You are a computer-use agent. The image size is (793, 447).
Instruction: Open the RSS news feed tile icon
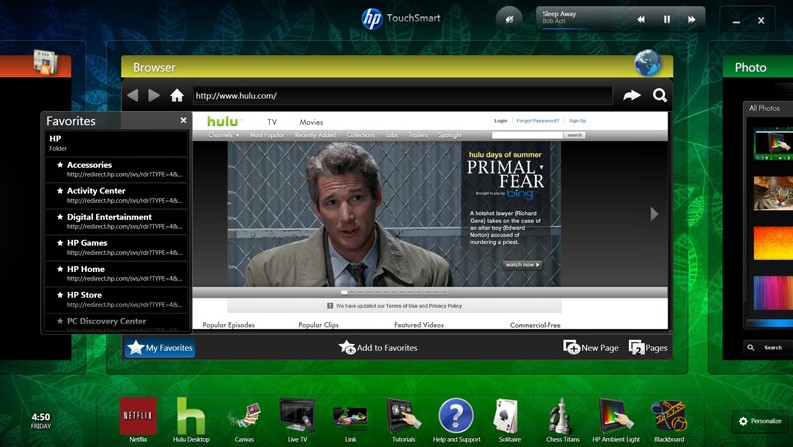coord(46,63)
